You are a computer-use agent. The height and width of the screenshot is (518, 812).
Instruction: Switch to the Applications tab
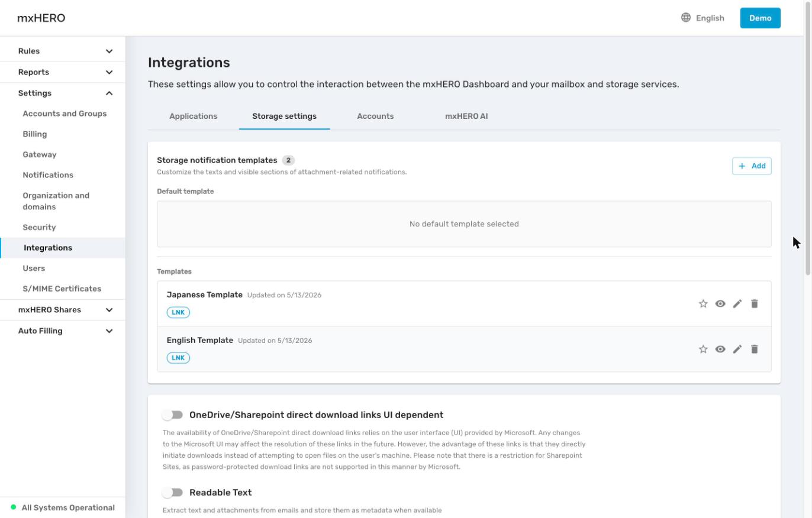click(194, 116)
